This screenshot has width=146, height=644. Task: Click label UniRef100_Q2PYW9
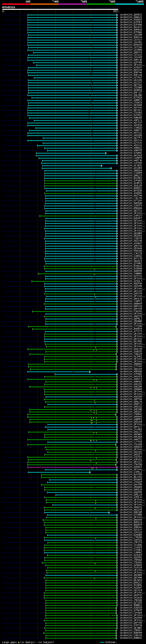(131, 63)
